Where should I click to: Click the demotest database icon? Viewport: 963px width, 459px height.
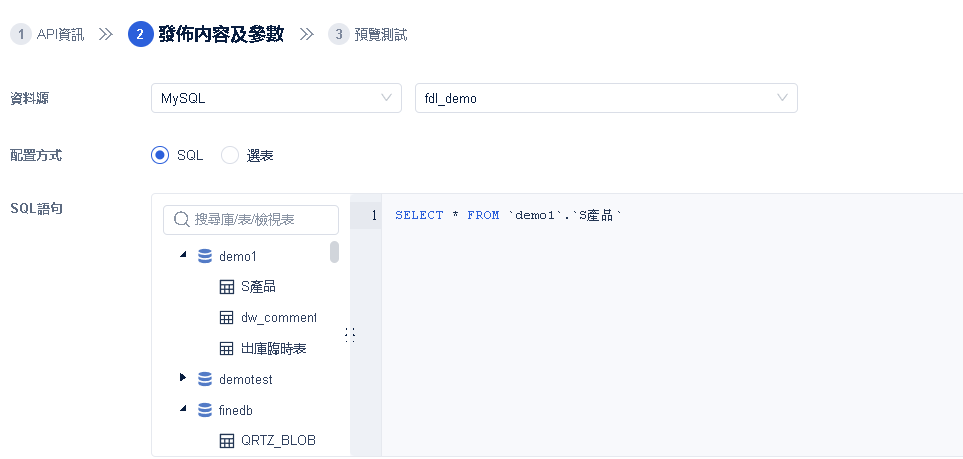point(205,379)
